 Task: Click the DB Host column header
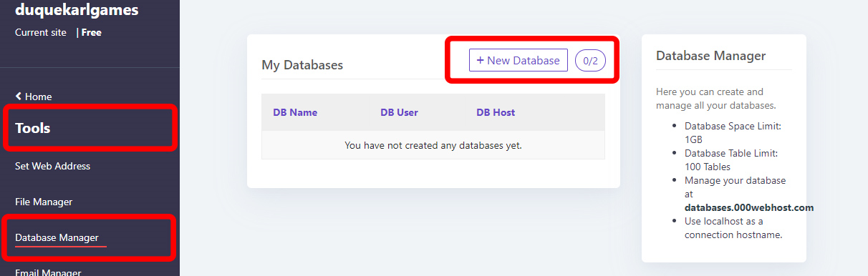pos(496,112)
